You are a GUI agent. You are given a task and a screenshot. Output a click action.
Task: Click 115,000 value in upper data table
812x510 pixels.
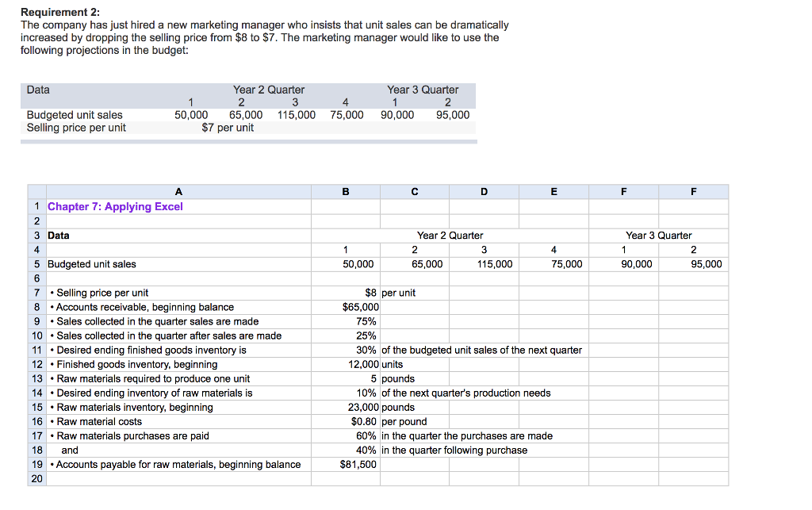click(297, 115)
